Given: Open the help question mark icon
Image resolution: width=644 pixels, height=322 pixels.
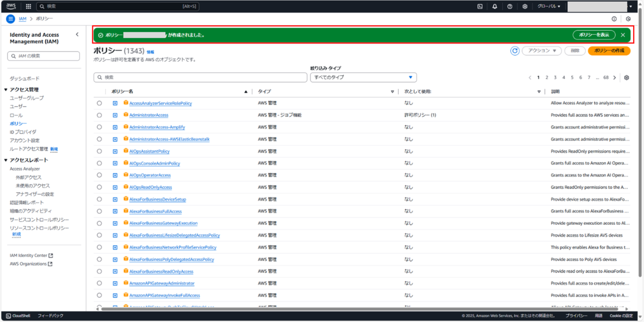Looking at the screenshot, I should (x=510, y=6).
